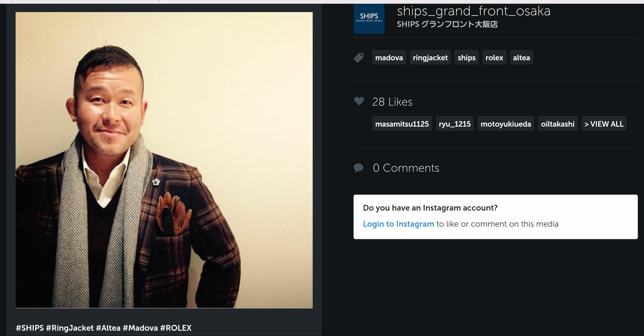Click the tag icon beside hashtags
Viewport: 644px width, 336px height.
(358, 58)
